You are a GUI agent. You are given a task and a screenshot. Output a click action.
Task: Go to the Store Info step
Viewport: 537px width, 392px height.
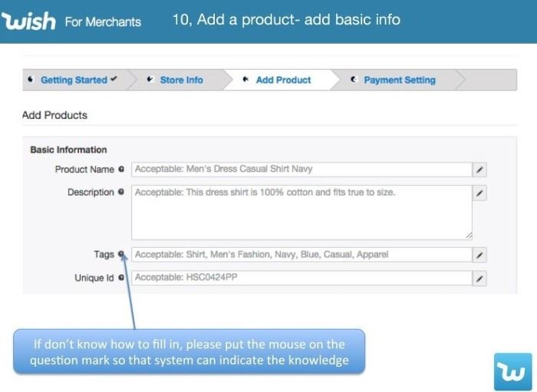(x=182, y=80)
